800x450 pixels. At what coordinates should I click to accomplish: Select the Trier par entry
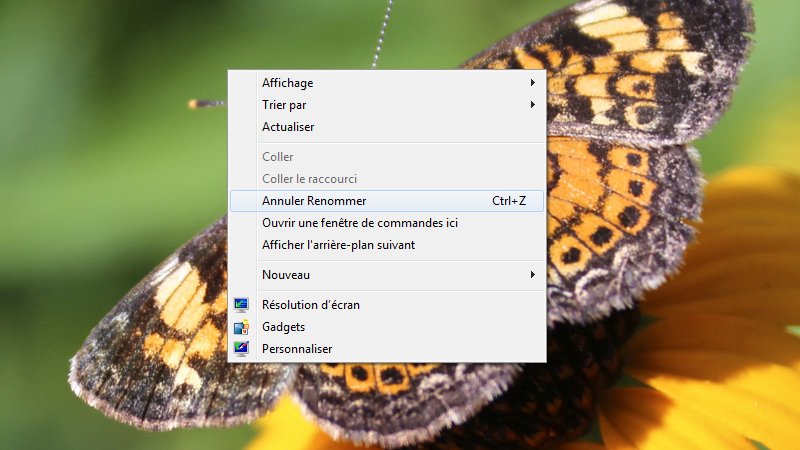coord(387,105)
